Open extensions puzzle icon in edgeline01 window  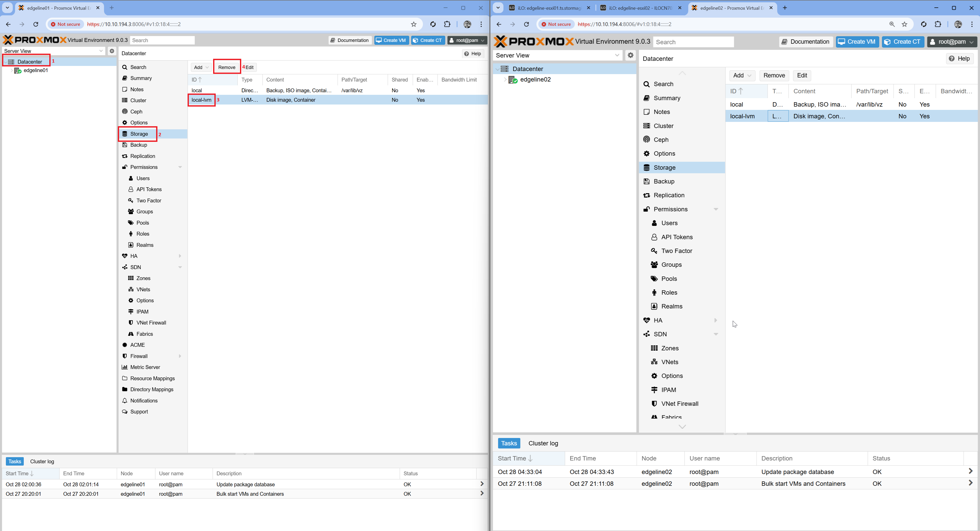pos(447,24)
